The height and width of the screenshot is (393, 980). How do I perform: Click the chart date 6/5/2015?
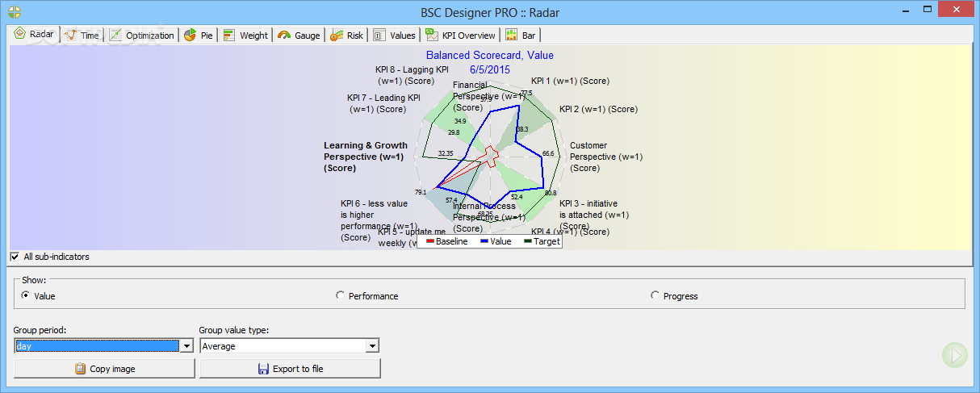point(490,69)
